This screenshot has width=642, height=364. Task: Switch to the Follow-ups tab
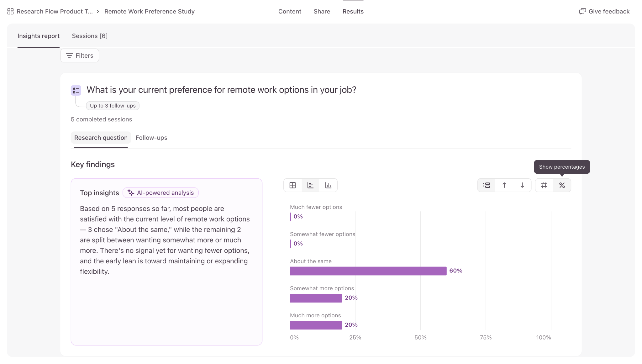pyautogui.click(x=151, y=138)
